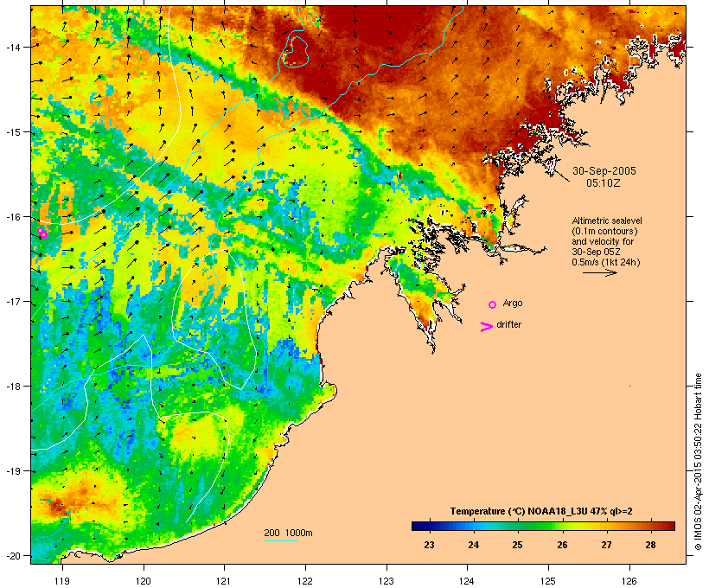Image resolution: width=709 pixels, height=588 pixels.
Task: Click the 'Altimetric sealevel' caption line
Action: [607, 220]
